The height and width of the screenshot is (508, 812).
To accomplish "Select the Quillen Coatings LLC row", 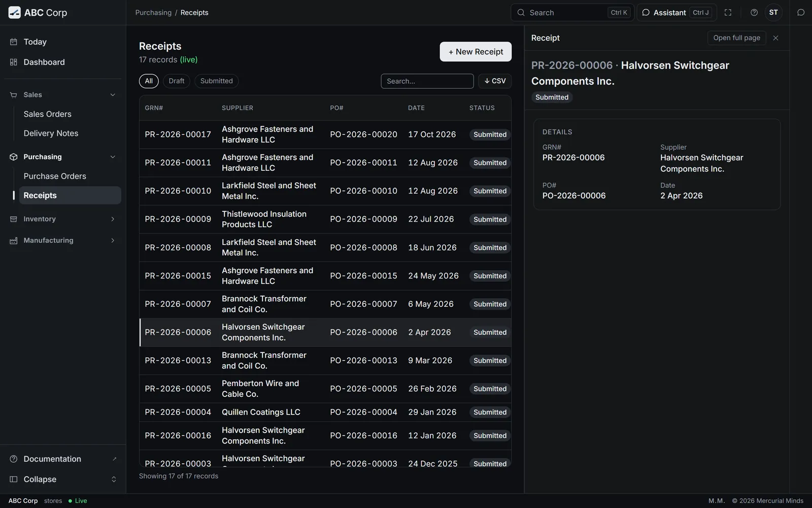I will [x=325, y=412].
